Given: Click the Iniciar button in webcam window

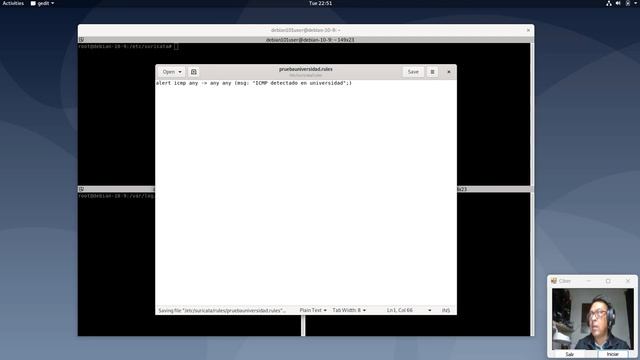Looking at the screenshot, I should coord(612,354).
